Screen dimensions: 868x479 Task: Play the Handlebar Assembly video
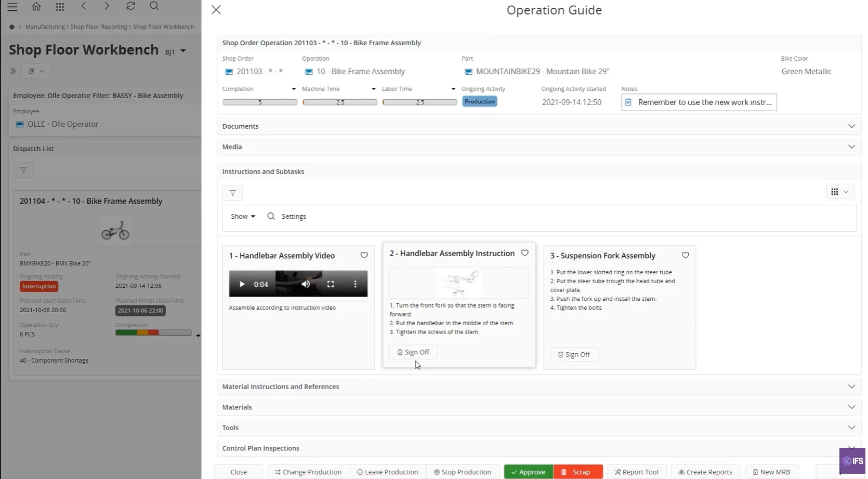tap(242, 284)
